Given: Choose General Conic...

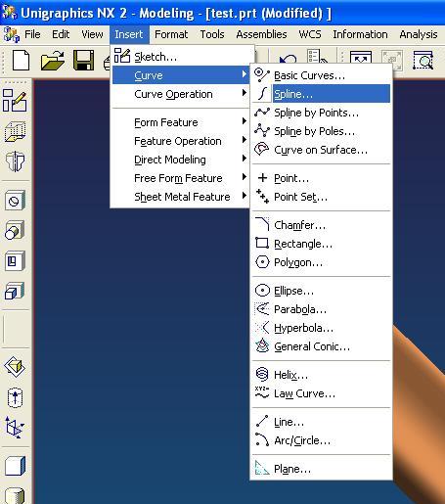Looking at the screenshot, I should point(322,346).
